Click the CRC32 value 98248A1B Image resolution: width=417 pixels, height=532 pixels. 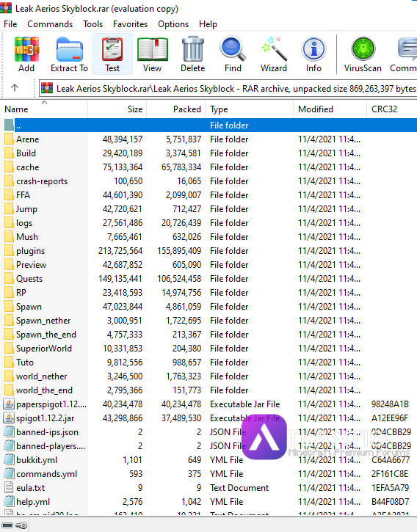[390, 404]
